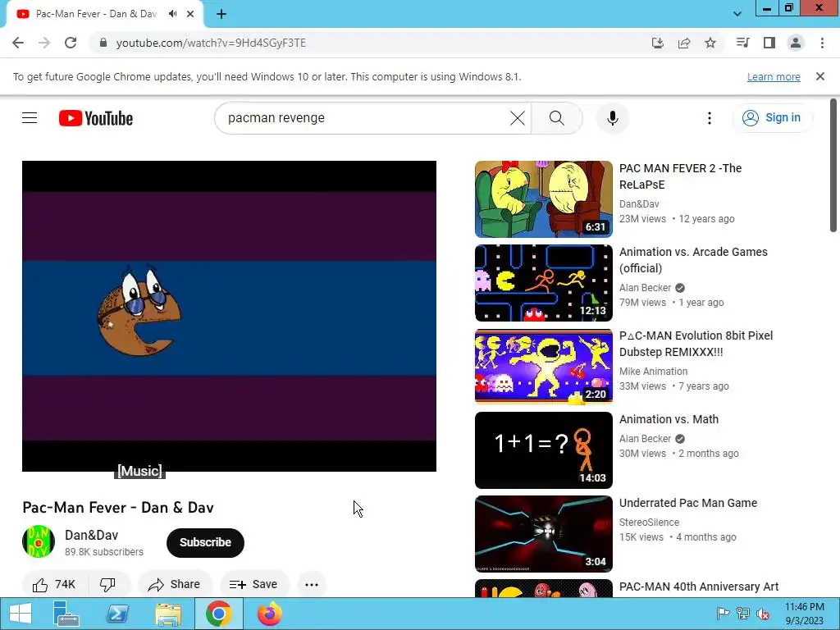The height and width of the screenshot is (630, 840).
Task: Expand the tab search chevron
Action: point(737,14)
